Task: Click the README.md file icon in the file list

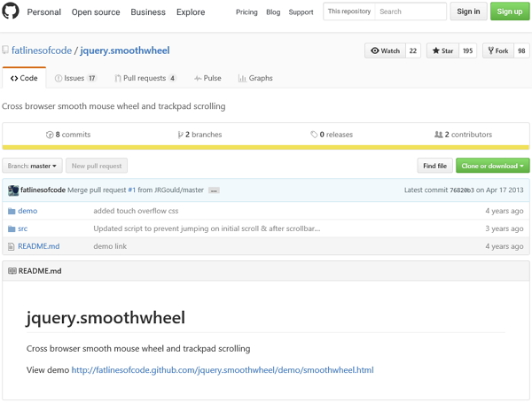Action: coord(11,246)
